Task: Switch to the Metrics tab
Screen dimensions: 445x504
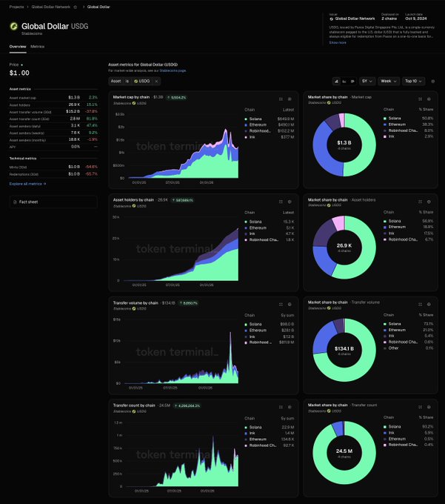Action: 37,47
